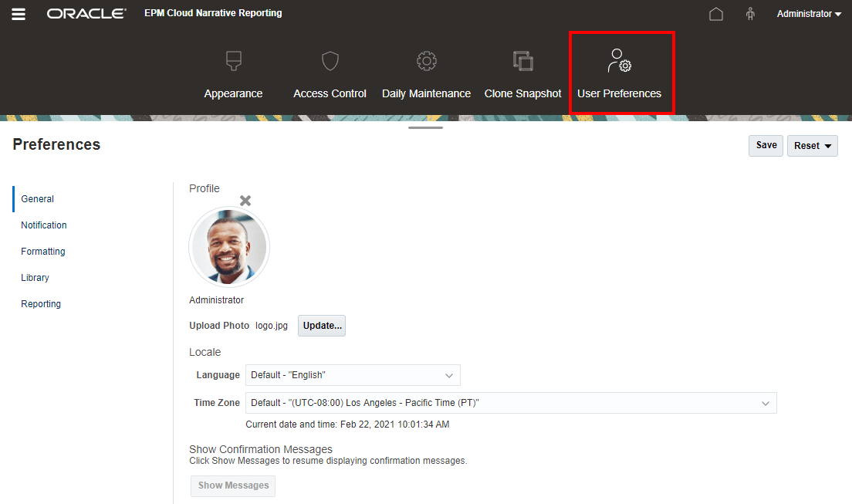Open the Reset dropdown button
852x504 pixels.
pyautogui.click(x=813, y=146)
